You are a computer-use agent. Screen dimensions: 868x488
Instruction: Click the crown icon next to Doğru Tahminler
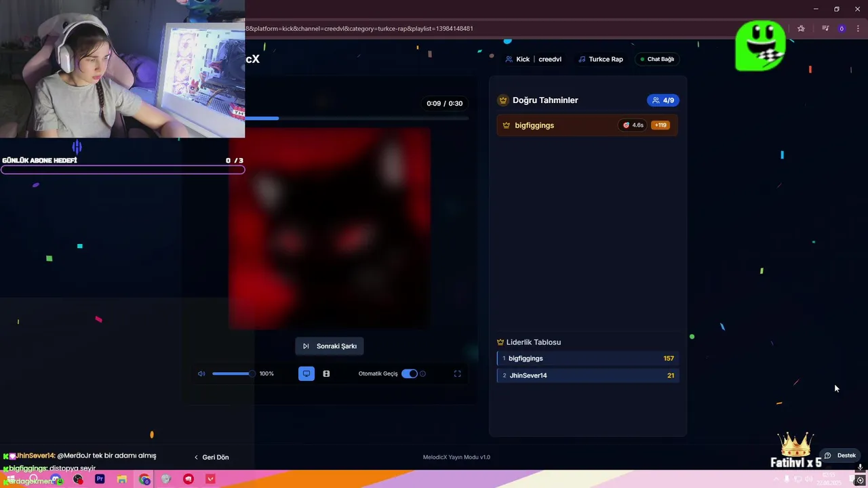(503, 100)
